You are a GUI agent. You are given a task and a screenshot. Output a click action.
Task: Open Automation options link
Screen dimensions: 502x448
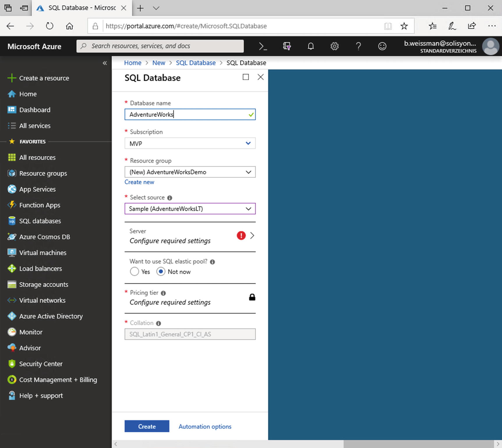205,426
